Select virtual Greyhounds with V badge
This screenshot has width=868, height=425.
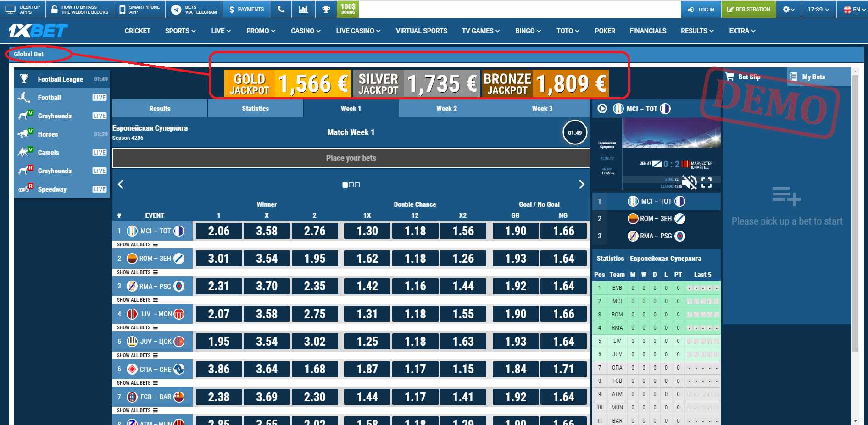[62, 116]
